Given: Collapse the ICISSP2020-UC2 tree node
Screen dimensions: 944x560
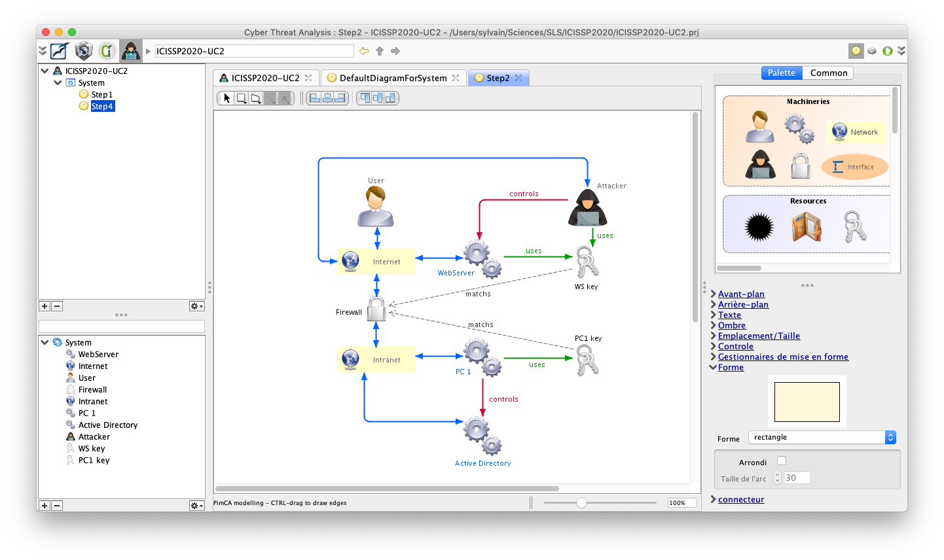Looking at the screenshot, I should [45, 71].
